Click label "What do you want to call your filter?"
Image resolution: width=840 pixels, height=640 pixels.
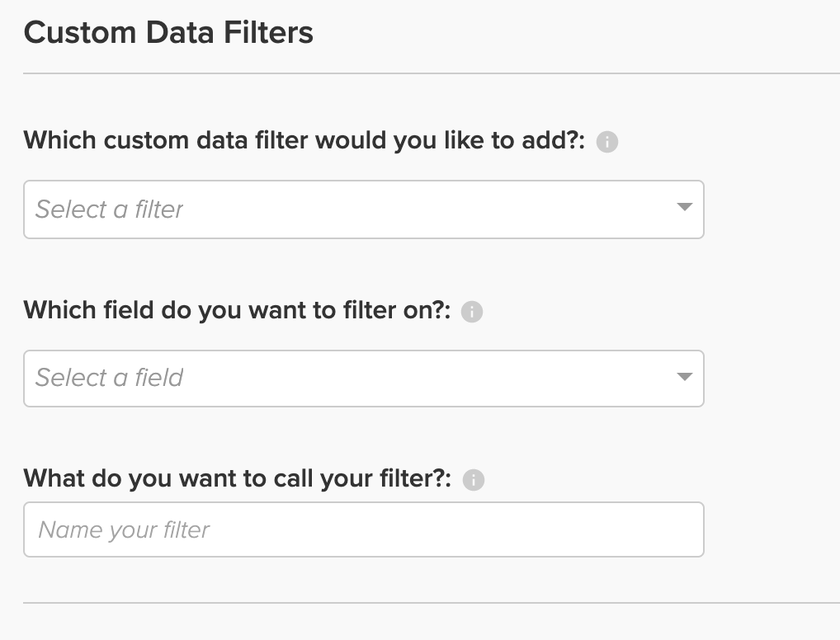click(x=238, y=479)
